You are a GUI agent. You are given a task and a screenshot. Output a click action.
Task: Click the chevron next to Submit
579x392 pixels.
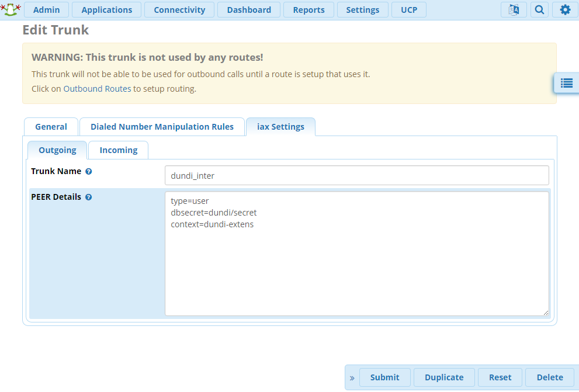click(352, 377)
